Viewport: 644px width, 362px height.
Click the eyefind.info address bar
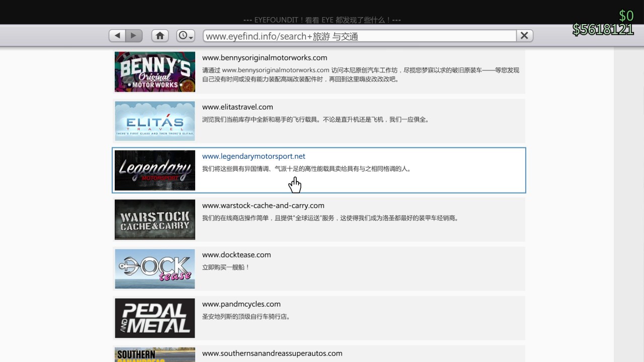coord(360,36)
